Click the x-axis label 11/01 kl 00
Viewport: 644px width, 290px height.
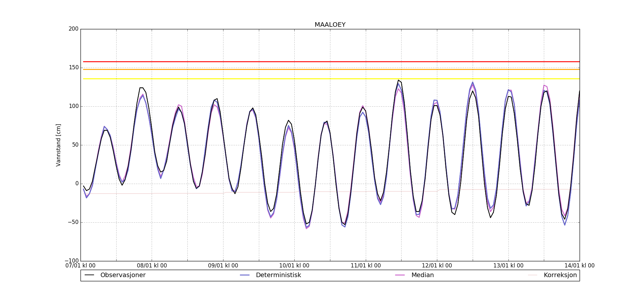click(x=366, y=266)
